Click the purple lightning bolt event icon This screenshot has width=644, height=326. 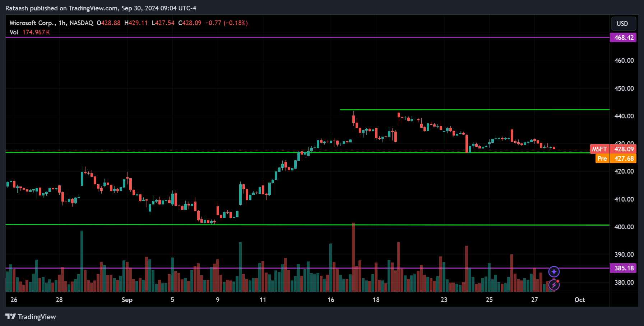[554, 285]
